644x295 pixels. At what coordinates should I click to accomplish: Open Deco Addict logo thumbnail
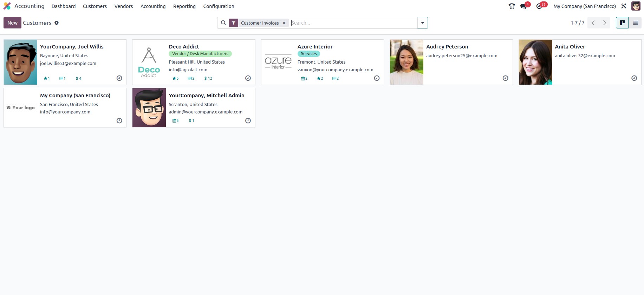click(149, 62)
